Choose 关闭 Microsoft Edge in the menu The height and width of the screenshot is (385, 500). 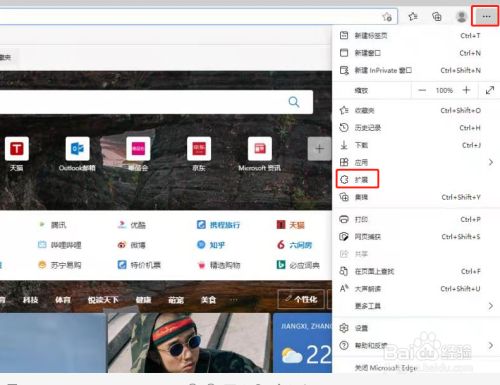(416, 368)
